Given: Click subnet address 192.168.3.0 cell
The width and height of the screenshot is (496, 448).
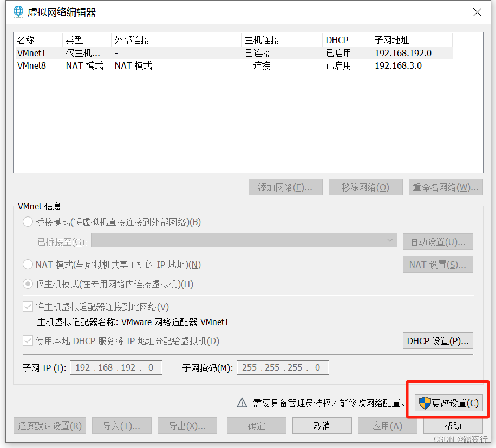Looking at the screenshot, I should (398, 66).
